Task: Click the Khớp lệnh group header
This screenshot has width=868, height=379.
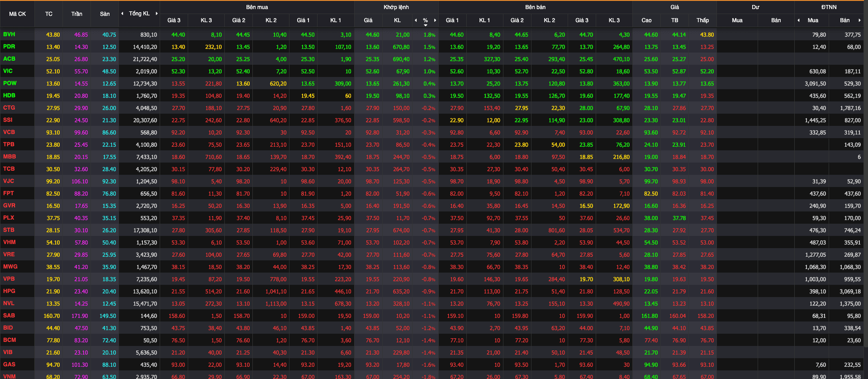Action: coord(396,7)
